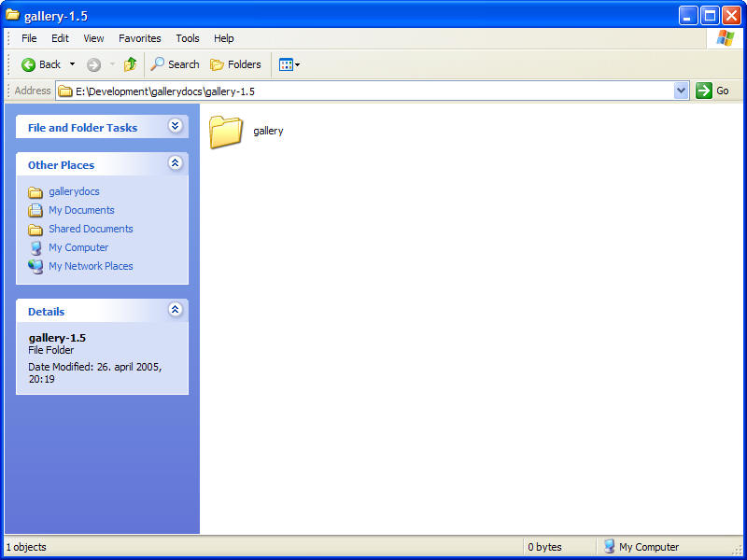The width and height of the screenshot is (747, 560).
Task: Open the My Computer link
Action: [x=78, y=247]
